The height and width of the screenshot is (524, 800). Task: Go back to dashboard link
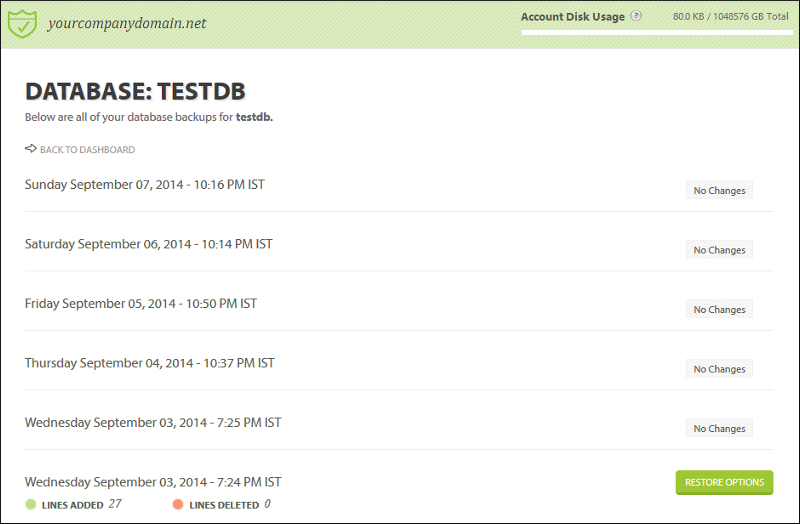pos(87,150)
